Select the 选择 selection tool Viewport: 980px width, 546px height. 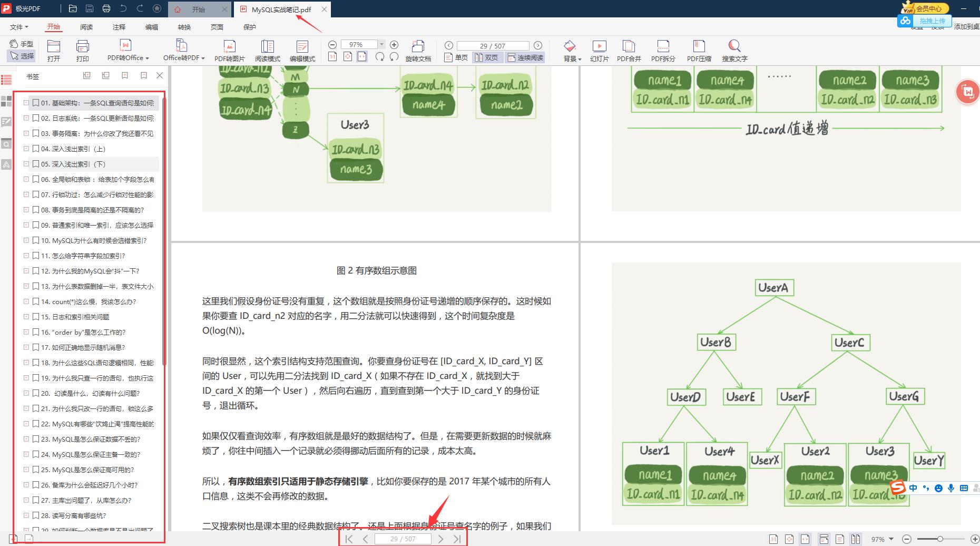22,55
